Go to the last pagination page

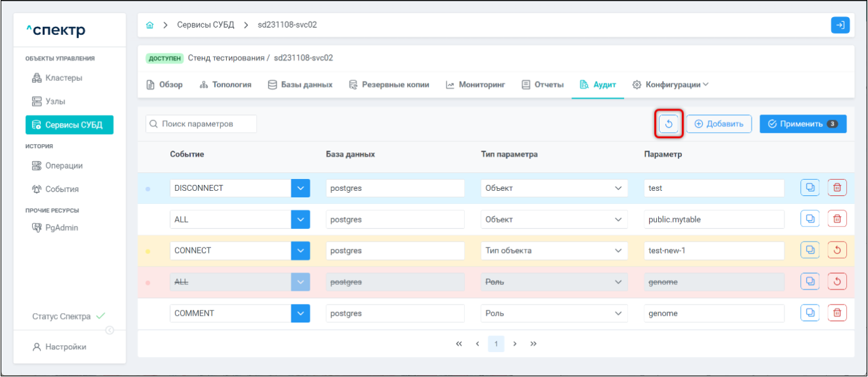tap(533, 344)
